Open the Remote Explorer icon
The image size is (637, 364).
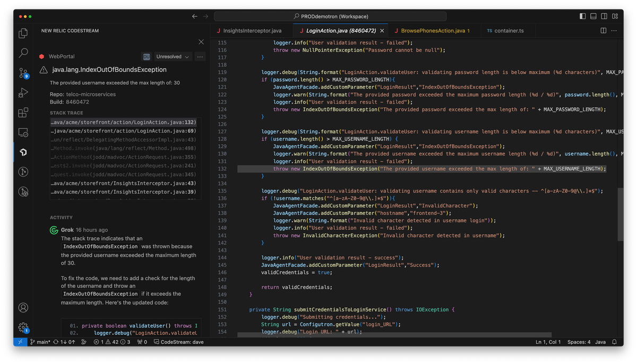tap(23, 132)
